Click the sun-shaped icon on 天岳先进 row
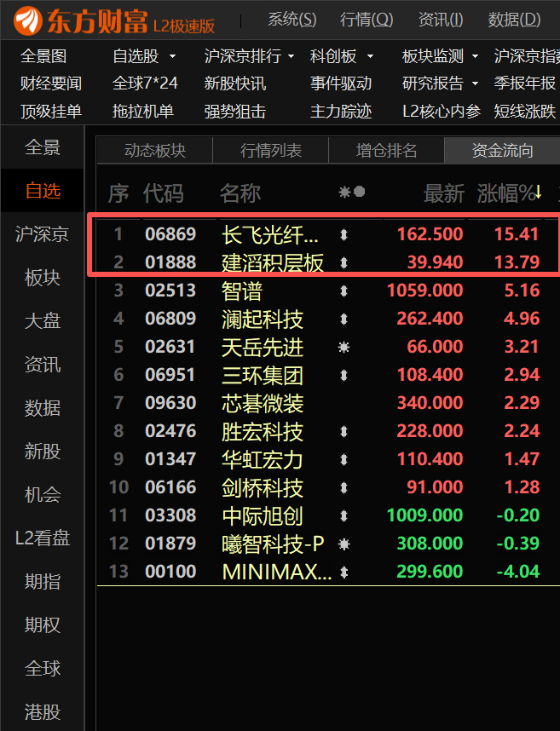560x731 pixels. tap(344, 347)
